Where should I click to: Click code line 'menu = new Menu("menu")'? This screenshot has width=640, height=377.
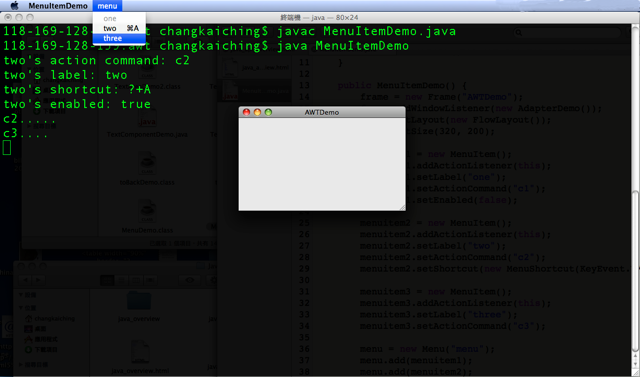point(427,349)
